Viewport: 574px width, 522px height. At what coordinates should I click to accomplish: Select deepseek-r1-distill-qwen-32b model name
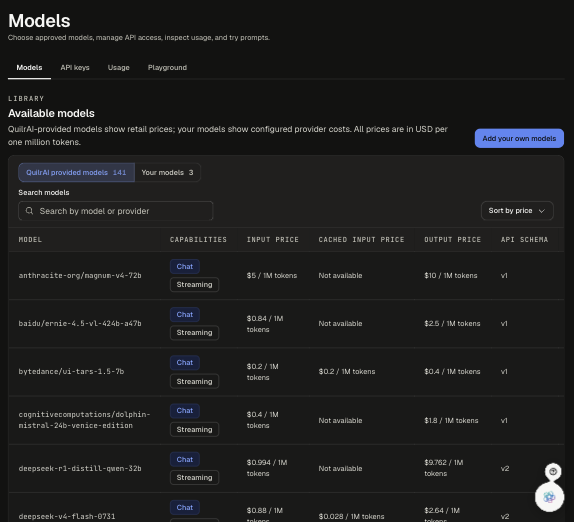80,468
